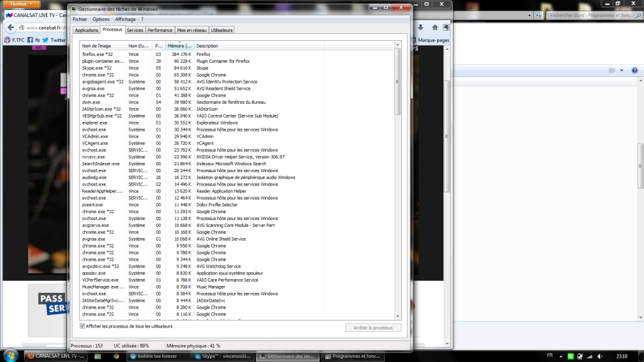The width and height of the screenshot is (644, 362).
Task: Switch to the Performance tab
Action: tap(160, 30)
